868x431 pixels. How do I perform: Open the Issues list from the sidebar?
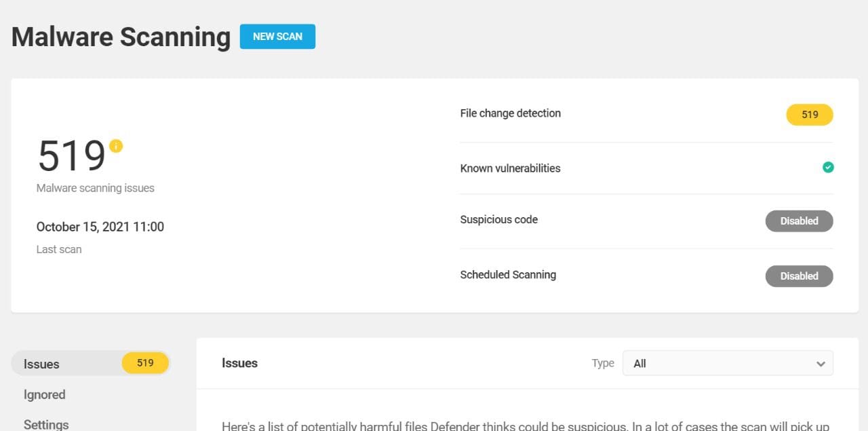[x=41, y=364]
